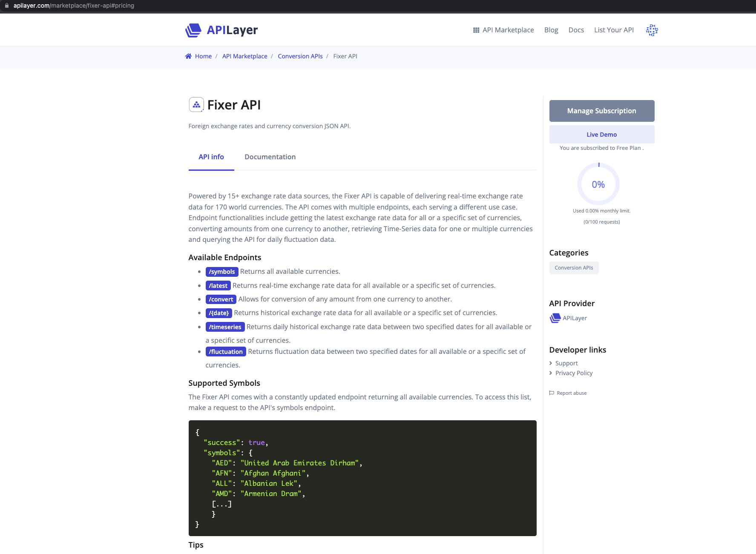Click the Fixer API page heading
The image size is (756, 554).
pyautogui.click(x=234, y=105)
